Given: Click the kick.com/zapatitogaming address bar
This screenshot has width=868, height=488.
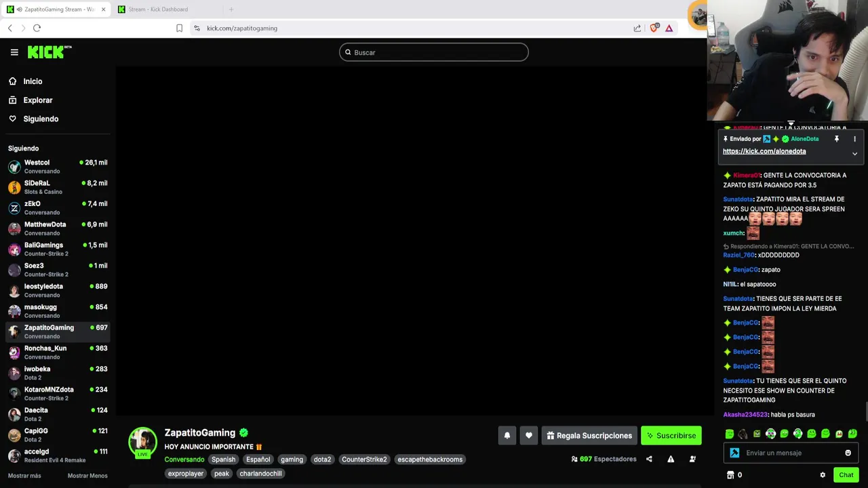Looking at the screenshot, I should (242, 28).
